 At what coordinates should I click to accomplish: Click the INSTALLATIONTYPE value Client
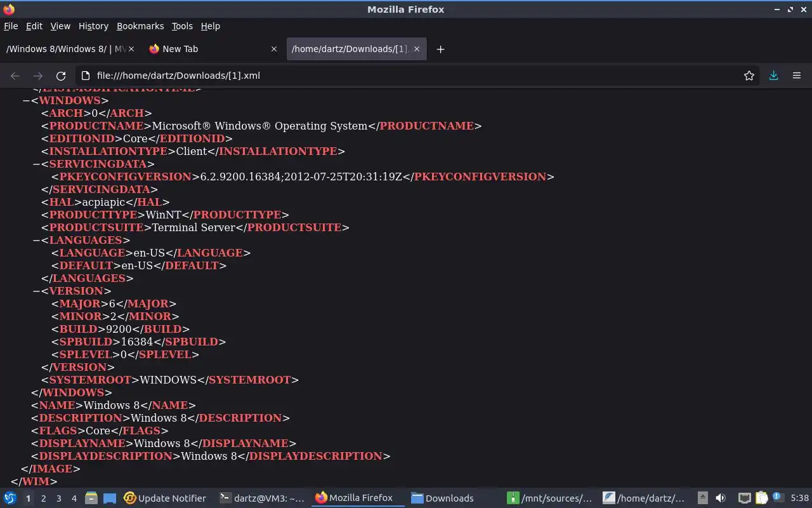coord(192,151)
